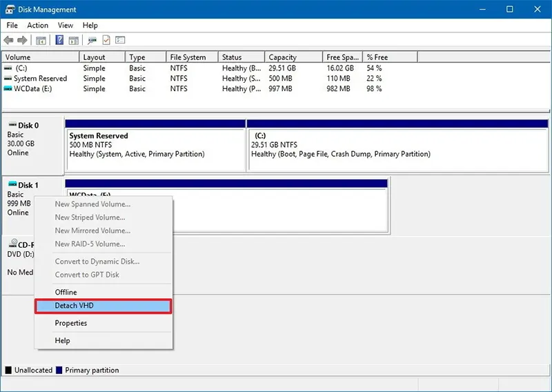Toggle the Show/Hide Action Pane icon
The width and height of the screenshot is (552, 392).
click(x=74, y=40)
